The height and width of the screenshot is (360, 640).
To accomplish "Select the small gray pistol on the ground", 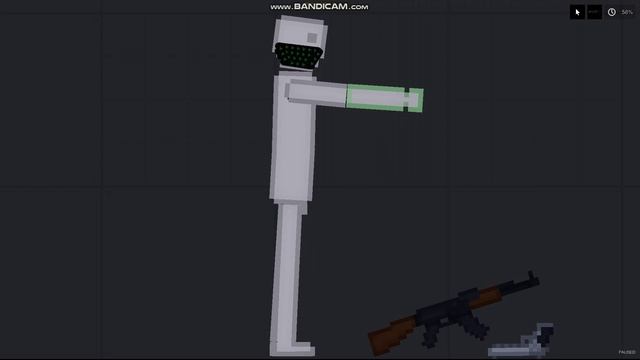I will pos(521,341).
